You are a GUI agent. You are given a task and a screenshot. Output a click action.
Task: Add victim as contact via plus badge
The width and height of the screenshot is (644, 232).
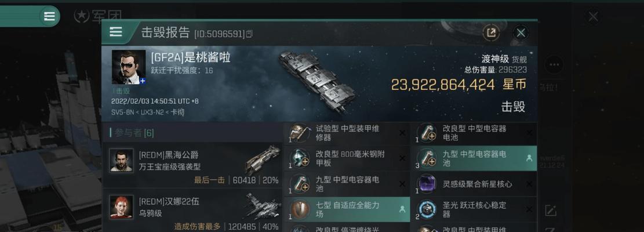[142, 81]
